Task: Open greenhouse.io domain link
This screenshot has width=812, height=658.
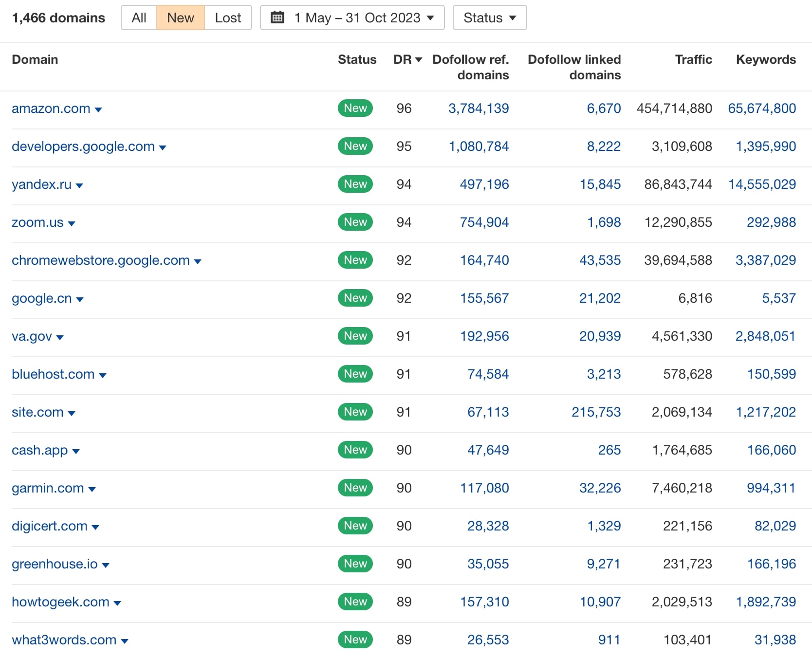Action: click(x=55, y=564)
